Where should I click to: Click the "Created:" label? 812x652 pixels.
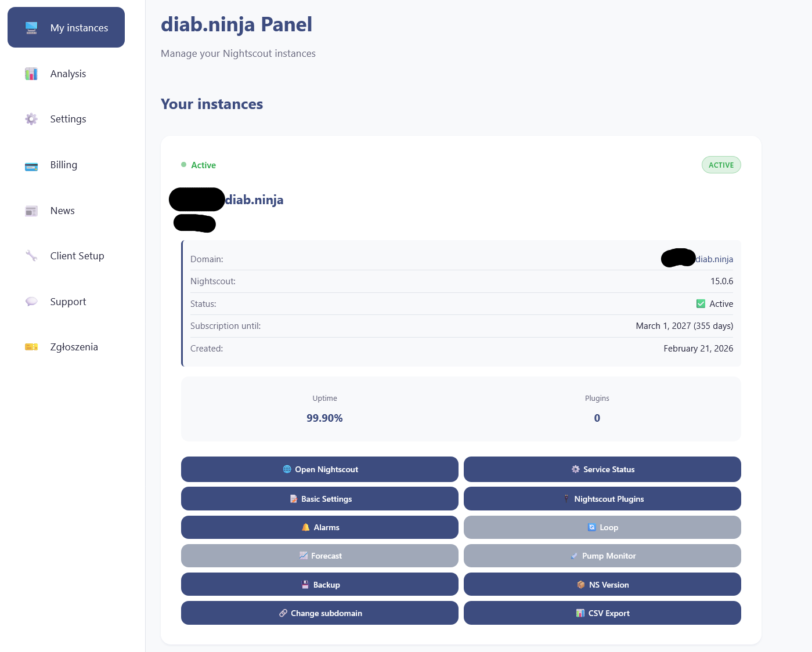click(x=207, y=349)
